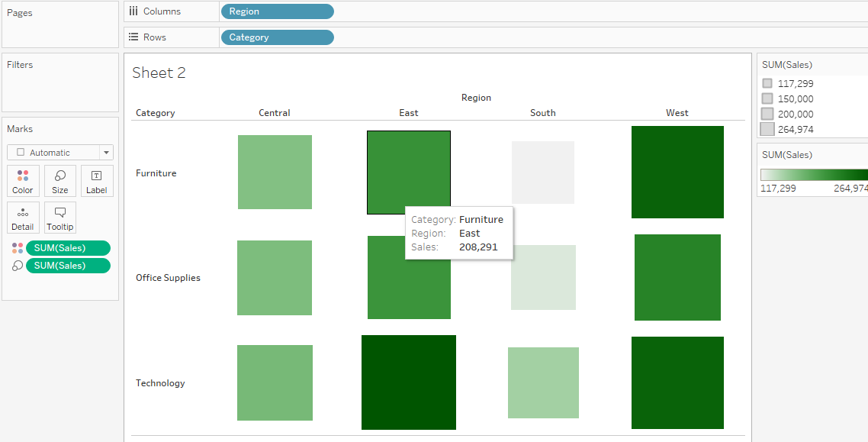Select the Technology East square mark
The height and width of the screenshot is (442, 868).
409,382
